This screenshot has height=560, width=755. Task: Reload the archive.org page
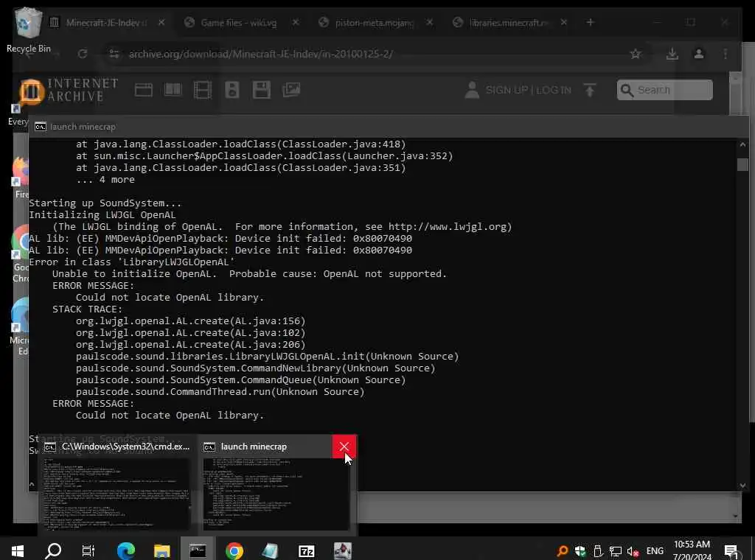pyautogui.click(x=83, y=54)
